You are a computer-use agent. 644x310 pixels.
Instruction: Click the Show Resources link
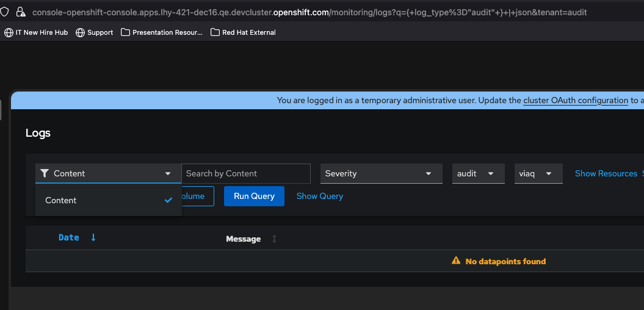[606, 173]
